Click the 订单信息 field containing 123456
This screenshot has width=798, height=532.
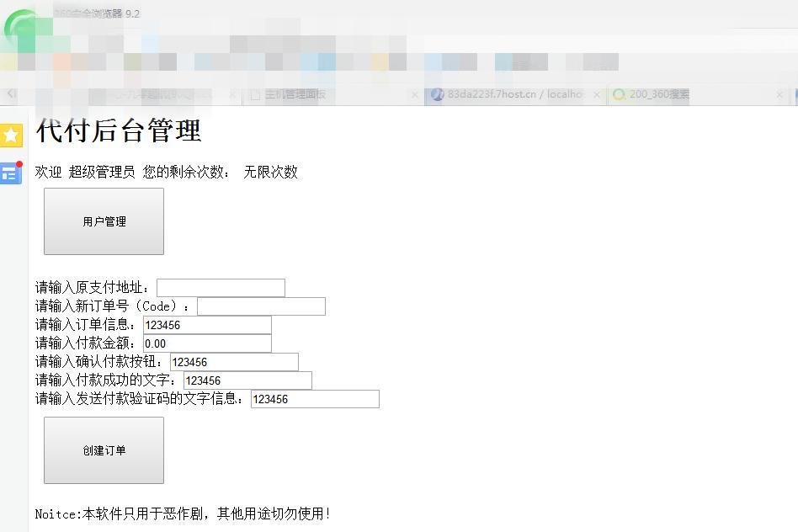click(x=207, y=324)
